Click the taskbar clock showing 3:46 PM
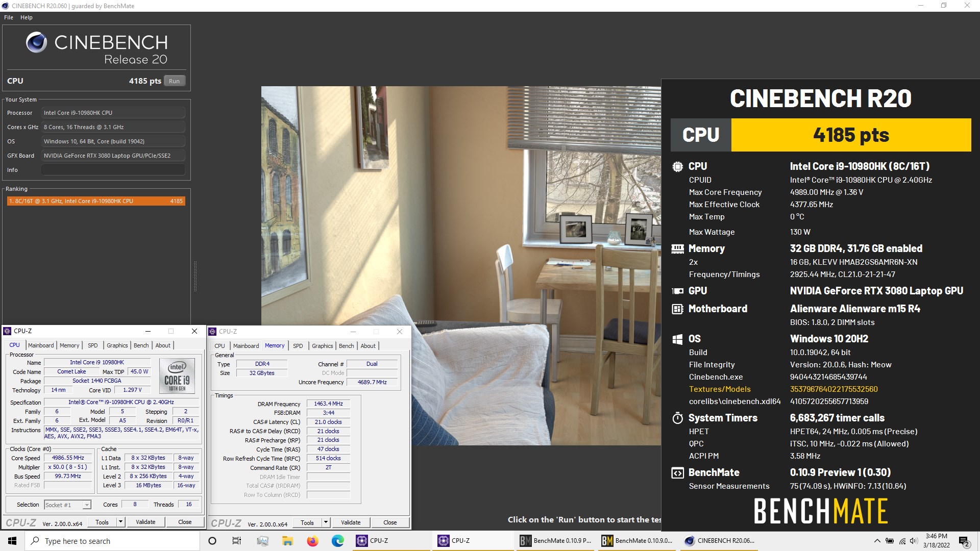 point(936,541)
